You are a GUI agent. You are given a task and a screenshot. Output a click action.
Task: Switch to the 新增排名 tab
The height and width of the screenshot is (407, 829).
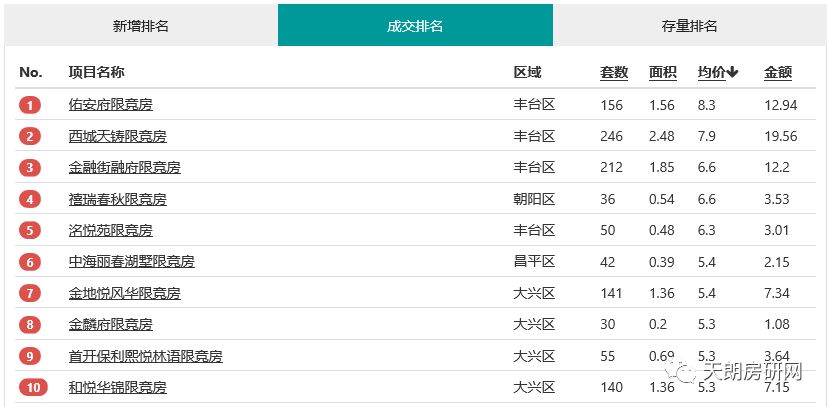141,25
